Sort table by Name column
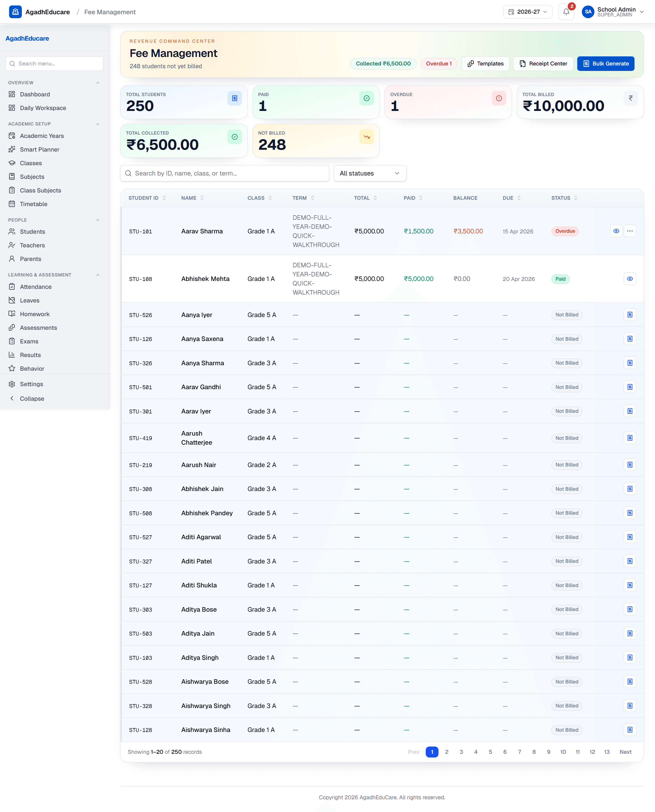 click(193, 198)
